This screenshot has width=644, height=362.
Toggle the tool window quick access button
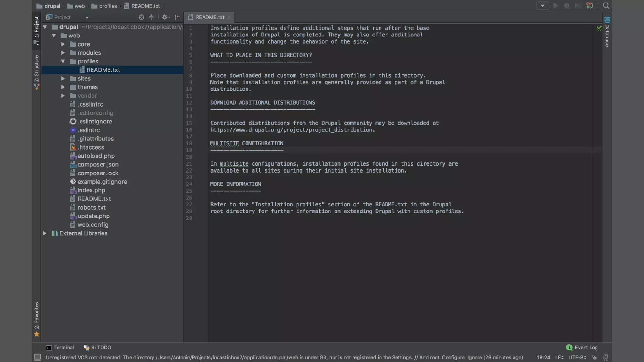click(x=37, y=358)
